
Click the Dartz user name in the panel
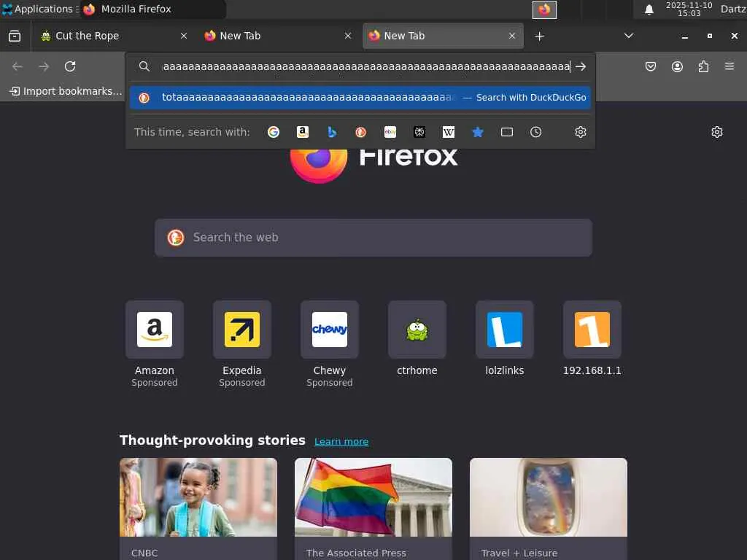pos(733,9)
